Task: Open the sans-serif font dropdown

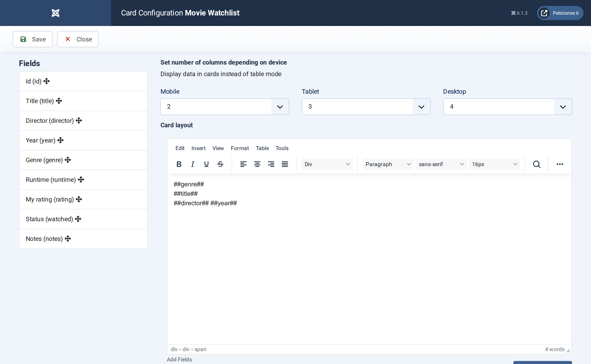Action: coord(441,164)
